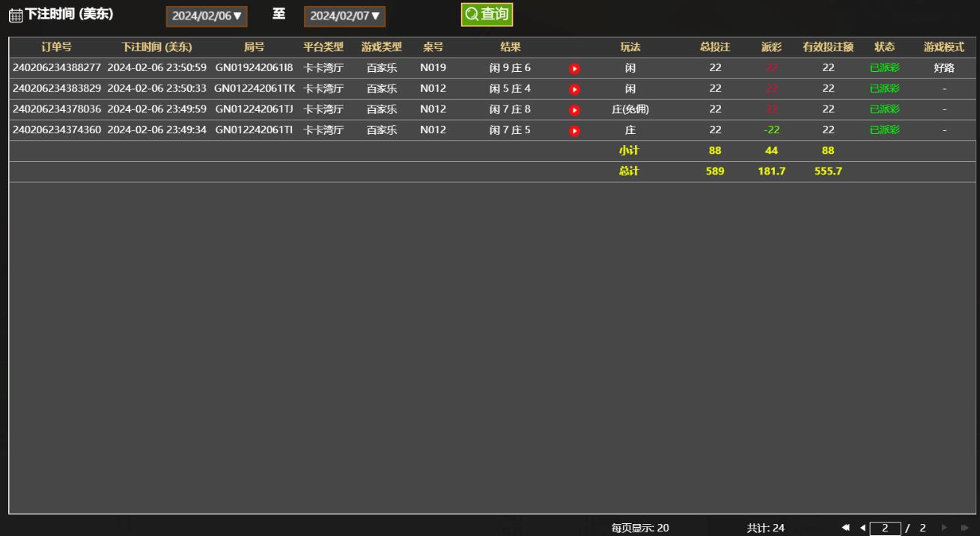This screenshot has height=536, width=980.
Task: Click result 闲 9 庄 6
Action: [511, 68]
